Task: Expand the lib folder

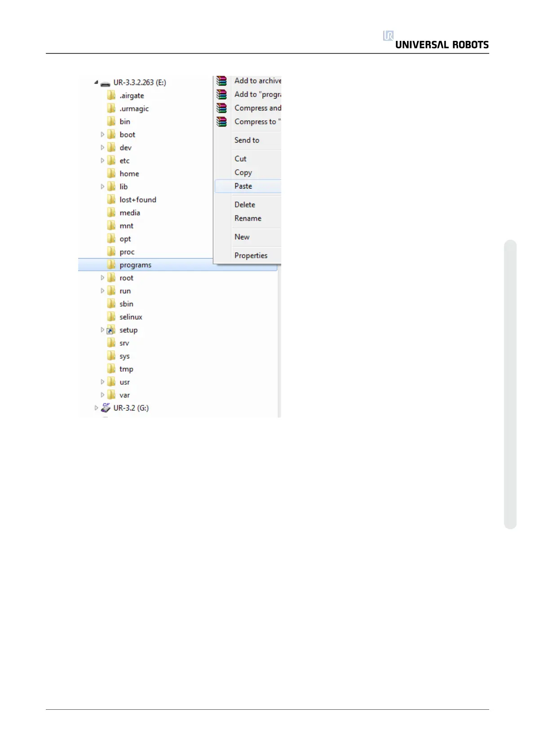Action: click(102, 186)
